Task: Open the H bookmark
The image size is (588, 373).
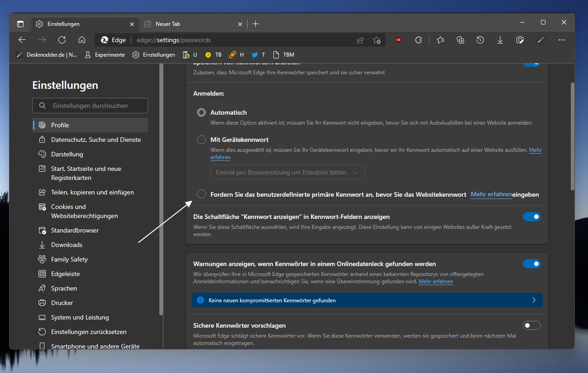Action: pos(236,55)
